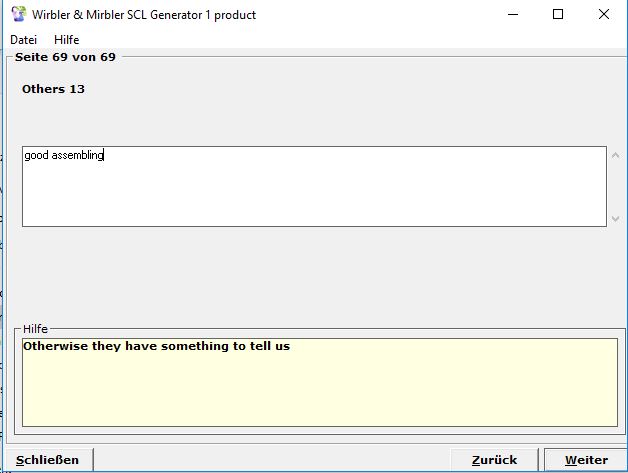The width and height of the screenshot is (628, 473).
Task: Click the 'good assembling' text in the field
Action: pos(64,156)
